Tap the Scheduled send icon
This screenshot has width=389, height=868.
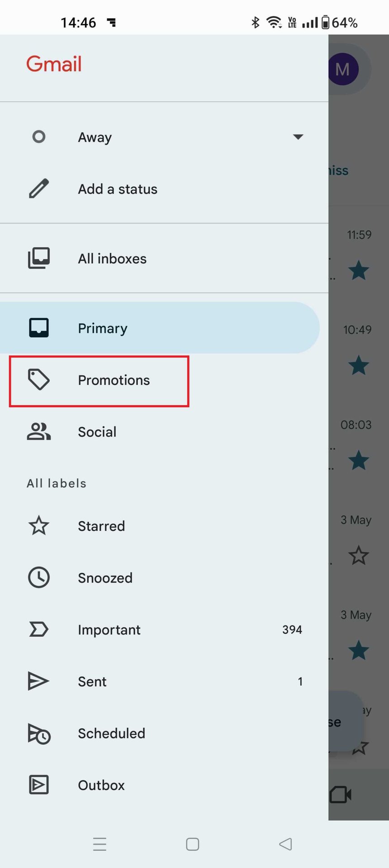point(39,733)
